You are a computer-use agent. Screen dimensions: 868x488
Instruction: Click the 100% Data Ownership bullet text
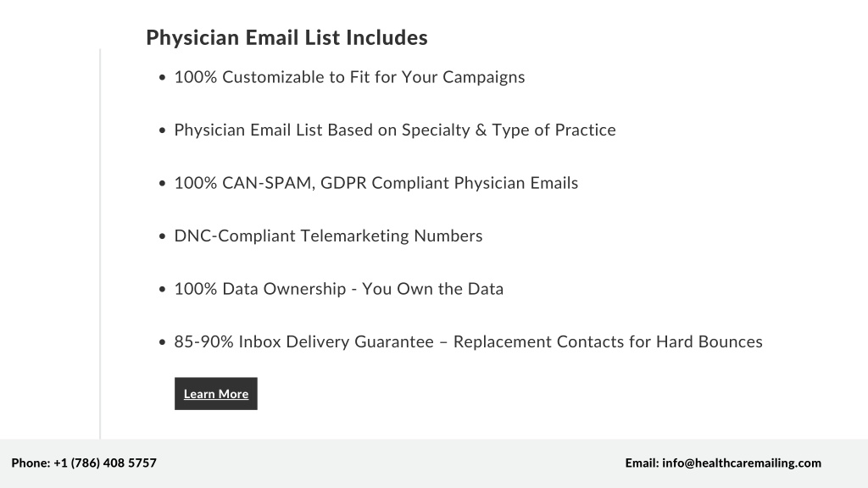coord(339,289)
